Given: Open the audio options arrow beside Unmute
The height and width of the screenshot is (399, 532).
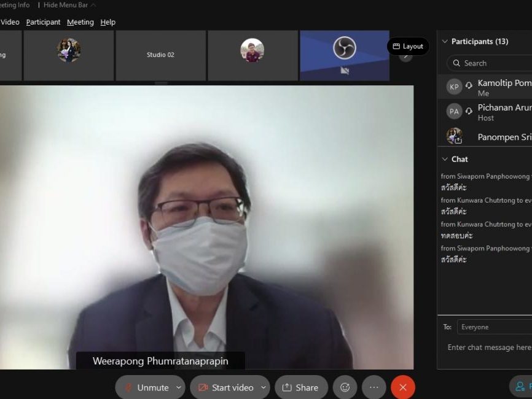Looking at the screenshot, I should tap(179, 387).
